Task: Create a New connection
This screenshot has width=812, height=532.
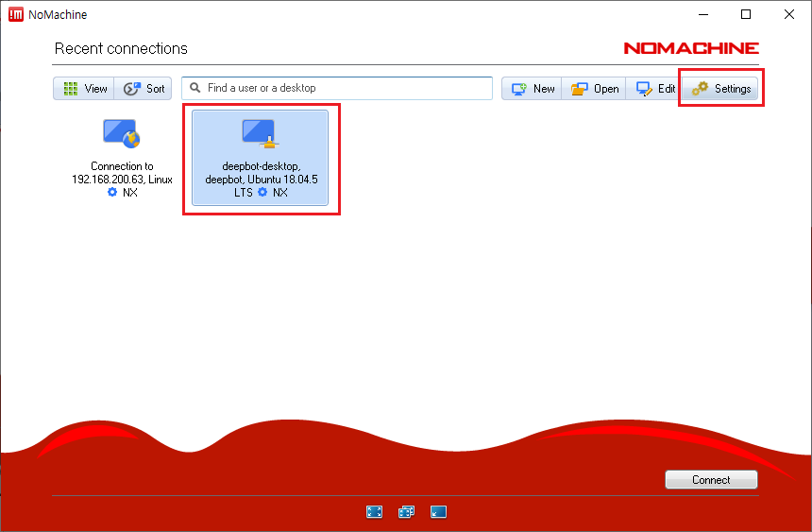Action: [x=532, y=89]
